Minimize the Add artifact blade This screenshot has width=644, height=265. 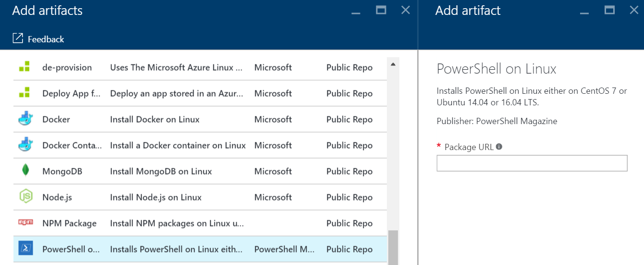[x=585, y=12]
